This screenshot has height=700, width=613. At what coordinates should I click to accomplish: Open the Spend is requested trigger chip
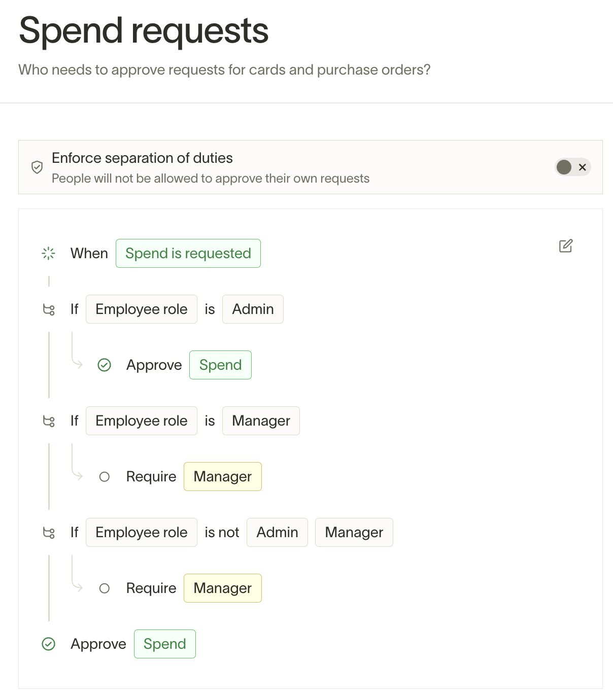(188, 253)
